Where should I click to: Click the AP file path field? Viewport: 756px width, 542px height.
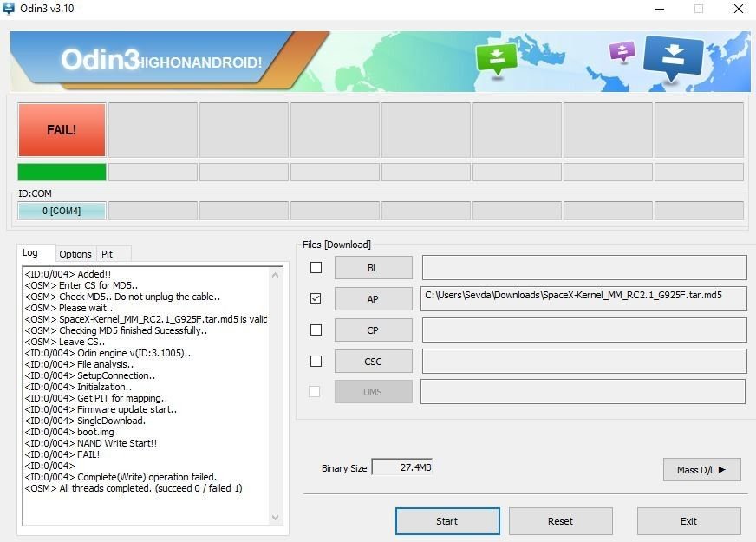583,299
